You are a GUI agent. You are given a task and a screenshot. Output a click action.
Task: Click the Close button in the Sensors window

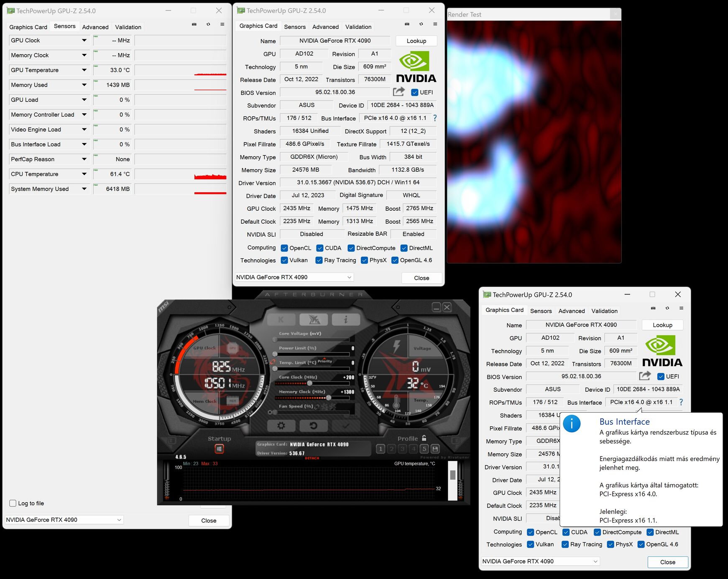(x=209, y=520)
